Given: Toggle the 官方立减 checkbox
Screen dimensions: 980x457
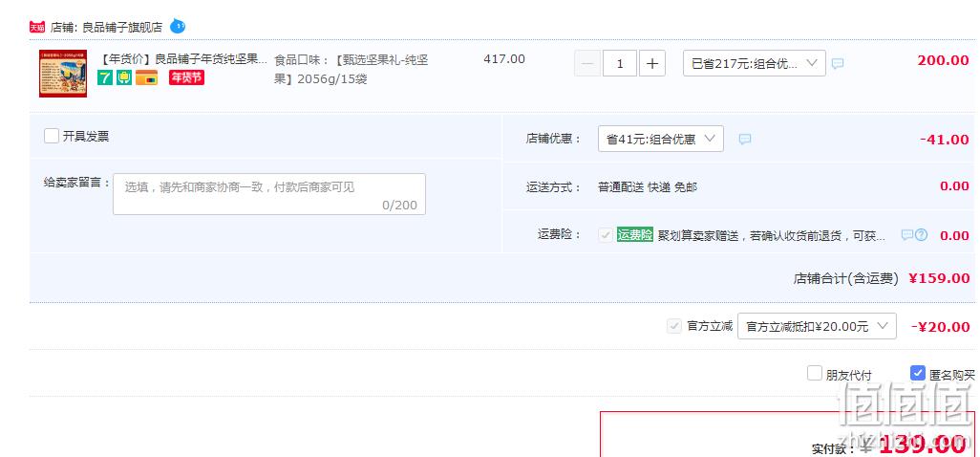Looking at the screenshot, I should [x=673, y=326].
